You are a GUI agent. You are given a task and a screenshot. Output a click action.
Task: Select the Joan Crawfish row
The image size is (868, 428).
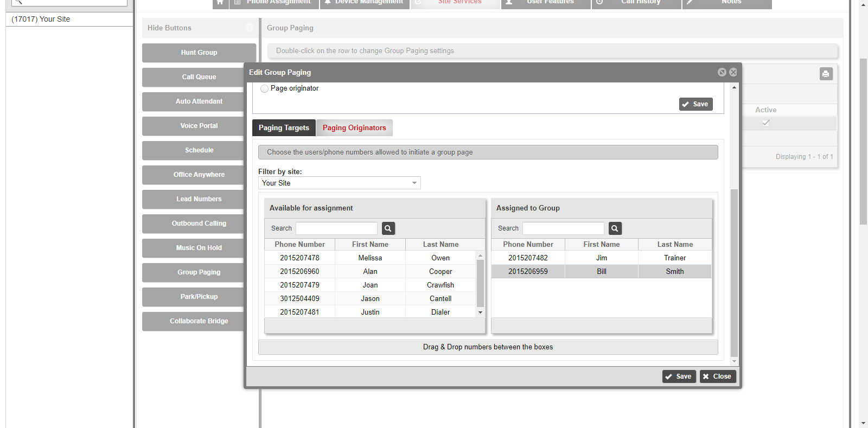click(370, 285)
